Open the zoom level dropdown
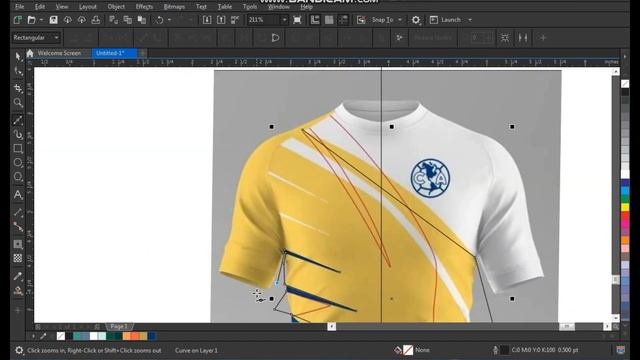 [x=284, y=20]
